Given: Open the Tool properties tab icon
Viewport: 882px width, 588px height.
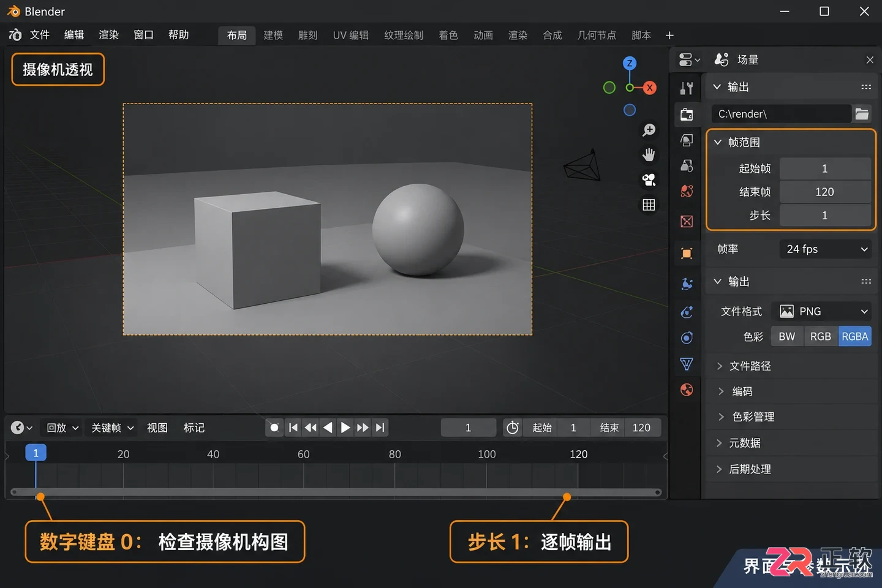Looking at the screenshot, I should tap(687, 88).
